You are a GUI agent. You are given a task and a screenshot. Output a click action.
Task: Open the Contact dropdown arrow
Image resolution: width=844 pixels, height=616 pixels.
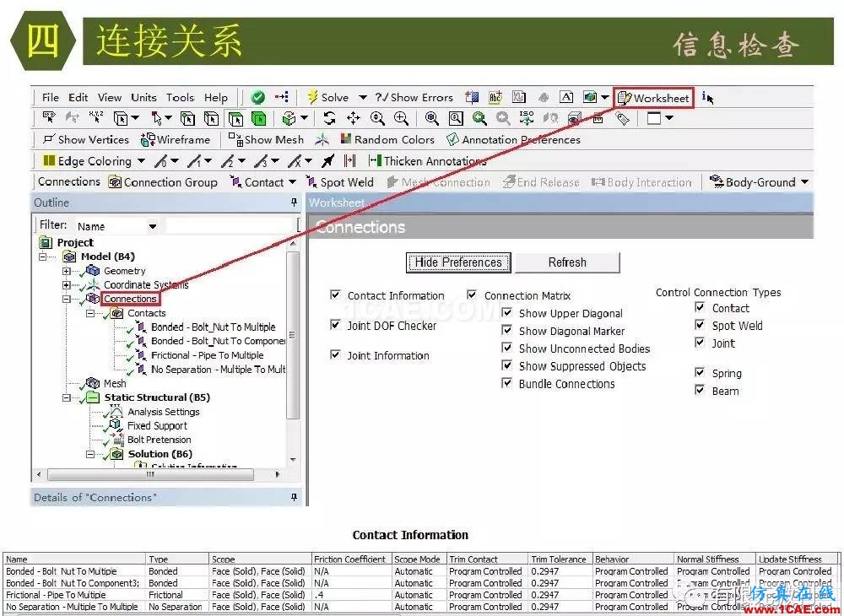tap(292, 182)
